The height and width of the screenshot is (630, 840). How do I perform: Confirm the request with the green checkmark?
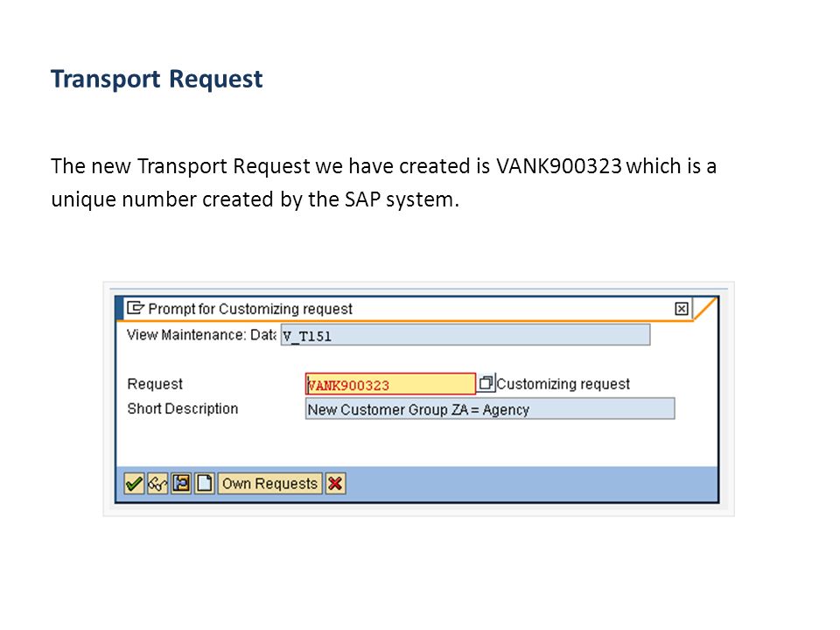click(134, 484)
